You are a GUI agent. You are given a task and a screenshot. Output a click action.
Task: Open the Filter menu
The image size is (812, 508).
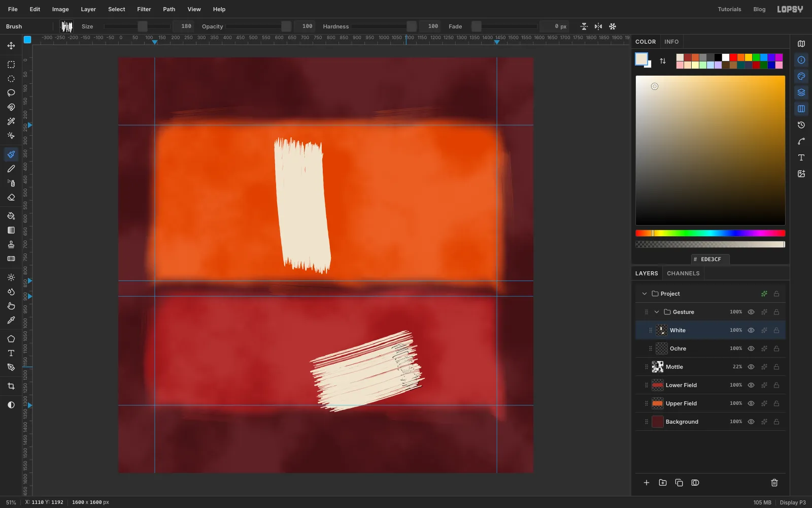(x=144, y=9)
